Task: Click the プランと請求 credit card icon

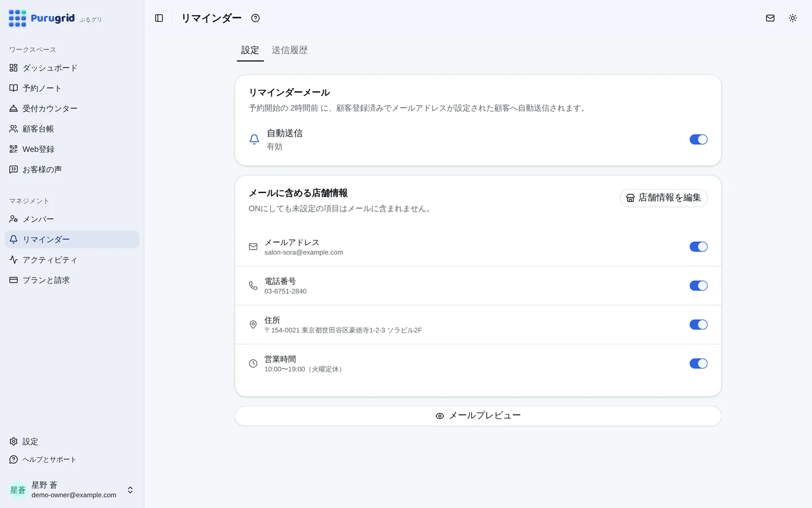Action: tap(14, 280)
